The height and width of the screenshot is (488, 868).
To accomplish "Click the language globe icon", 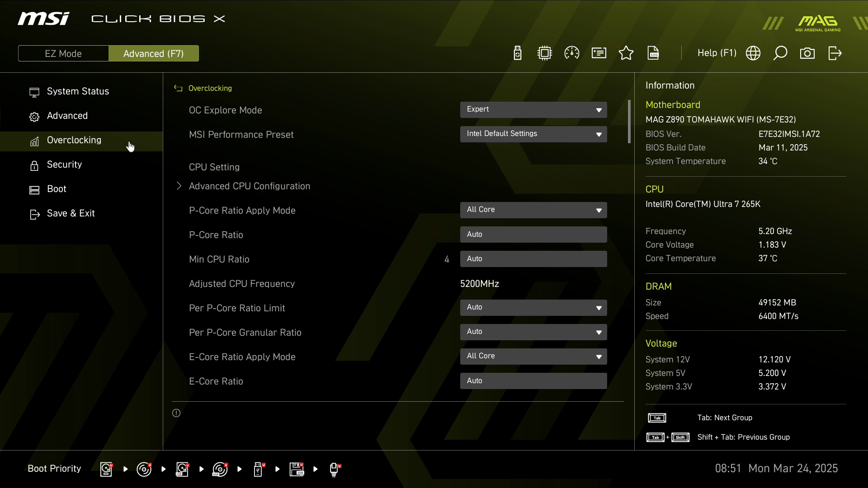I will [x=753, y=53].
